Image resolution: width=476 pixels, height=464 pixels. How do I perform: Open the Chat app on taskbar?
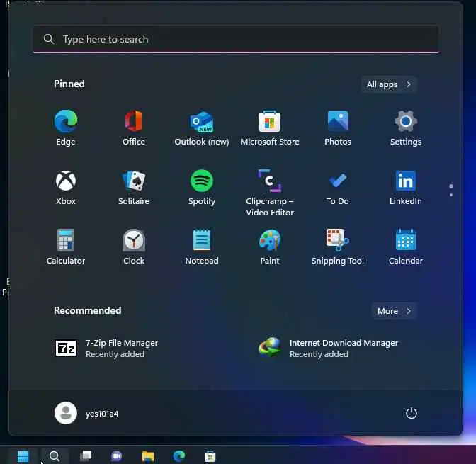click(117, 455)
